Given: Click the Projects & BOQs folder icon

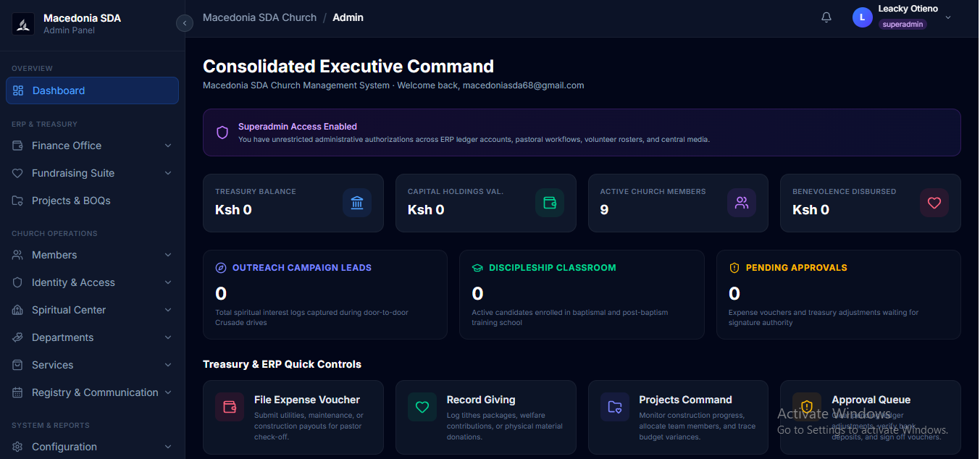Looking at the screenshot, I should pos(17,201).
